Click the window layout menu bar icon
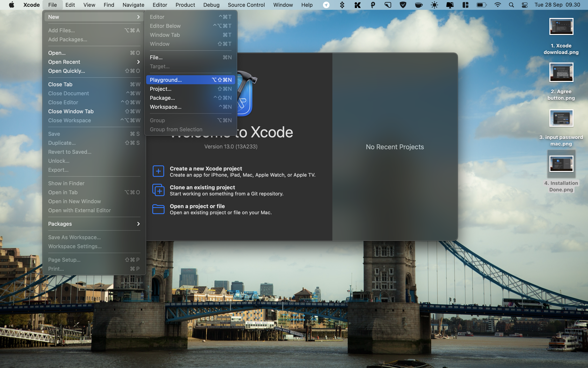 click(465, 5)
